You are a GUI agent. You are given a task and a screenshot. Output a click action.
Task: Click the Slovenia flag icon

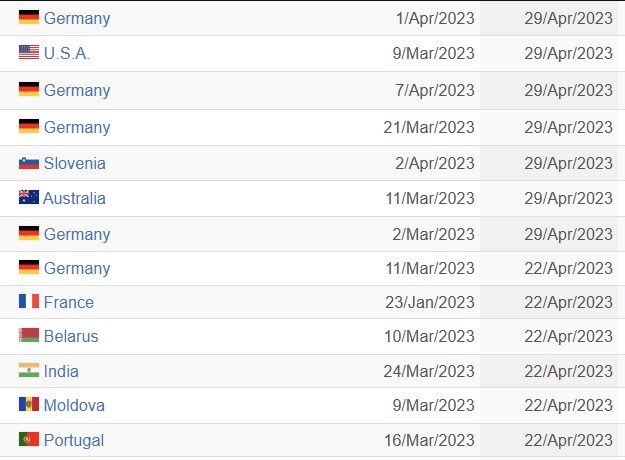29,163
